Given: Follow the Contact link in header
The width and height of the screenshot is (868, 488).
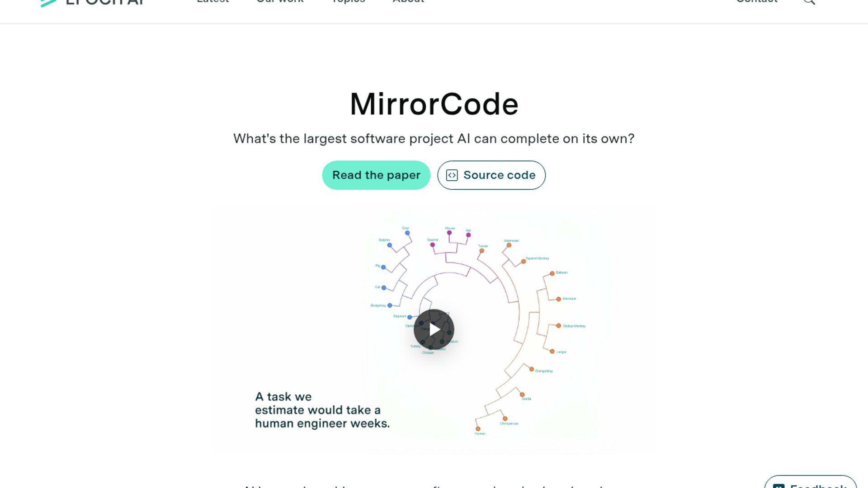Looking at the screenshot, I should (757, 1).
